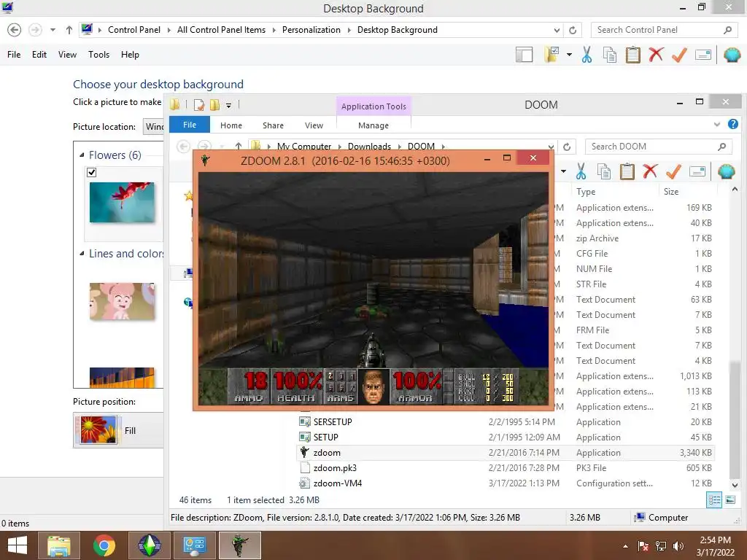Click orange checkmark icon in Desktop Background toolbar

pyautogui.click(x=679, y=55)
